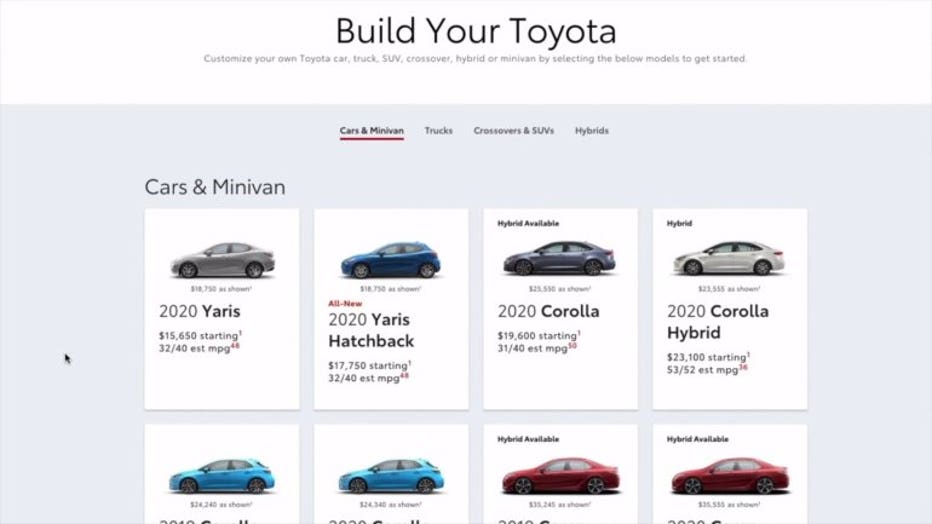Click the "Hybrid" badge on Corolla Hybrid card

coord(679,223)
